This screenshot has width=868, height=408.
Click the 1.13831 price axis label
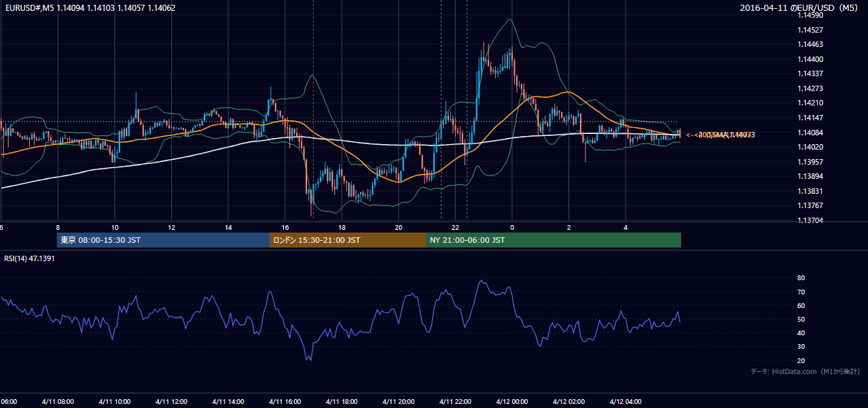(x=811, y=191)
